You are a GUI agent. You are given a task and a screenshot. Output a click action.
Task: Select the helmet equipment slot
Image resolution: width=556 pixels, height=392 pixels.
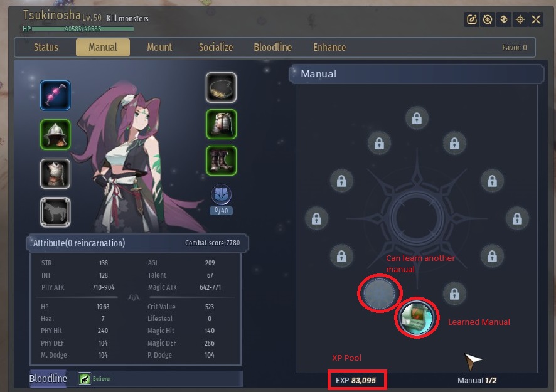pos(55,134)
